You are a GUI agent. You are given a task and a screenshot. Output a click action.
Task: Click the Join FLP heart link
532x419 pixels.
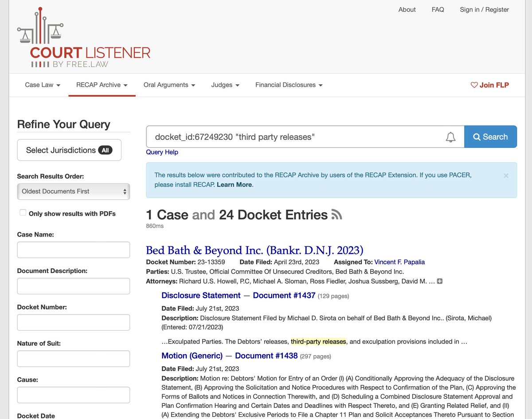[x=490, y=85]
